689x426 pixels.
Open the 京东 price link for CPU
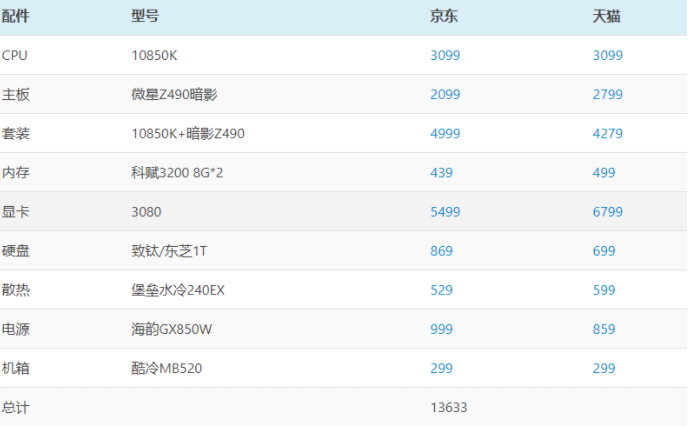click(x=445, y=56)
